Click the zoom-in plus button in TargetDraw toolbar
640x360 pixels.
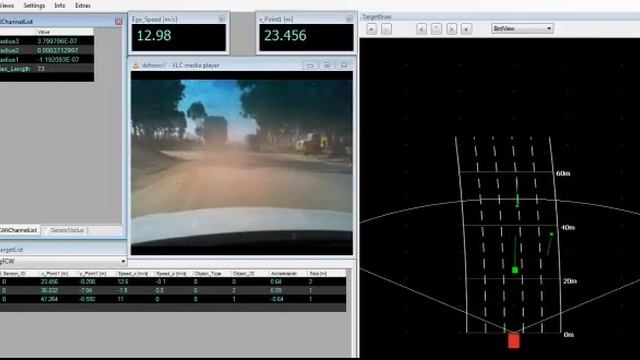(371, 29)
